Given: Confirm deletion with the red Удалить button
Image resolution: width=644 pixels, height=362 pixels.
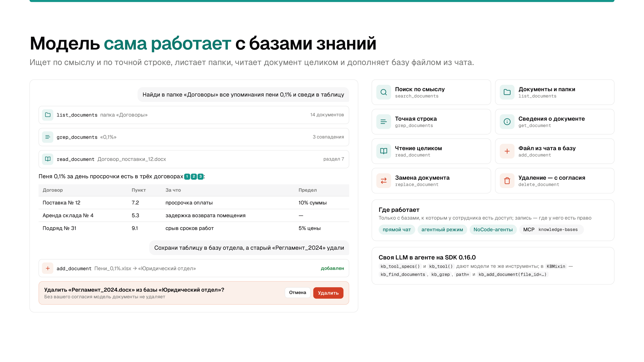Looking at the screenshot, I should coord(328,293).
